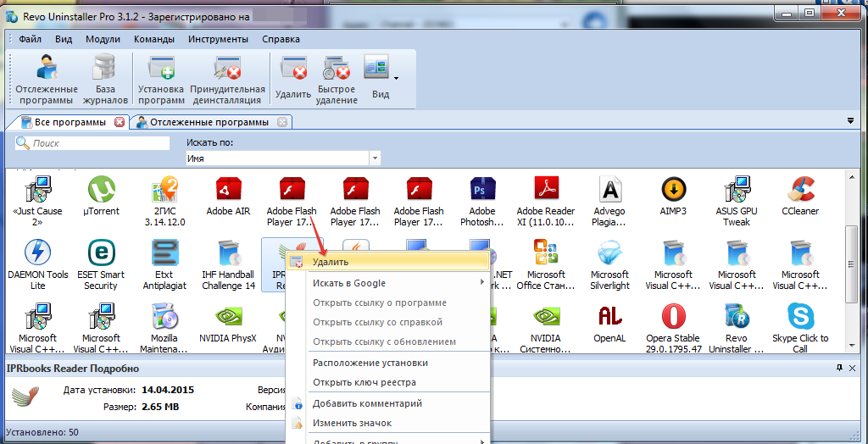The height and width of the screenshot is (444, 868).
Task: Choose Изменить значок context entry
Action: click(387, 423)
